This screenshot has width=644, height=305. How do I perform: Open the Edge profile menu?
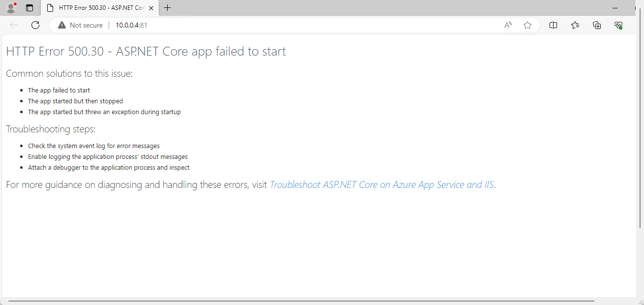tap(11, 8)
